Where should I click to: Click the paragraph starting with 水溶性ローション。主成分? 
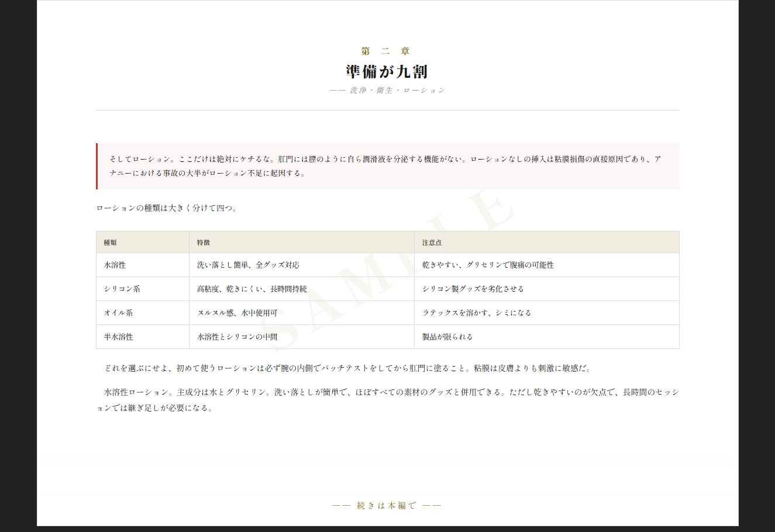[x=387, y=400]
